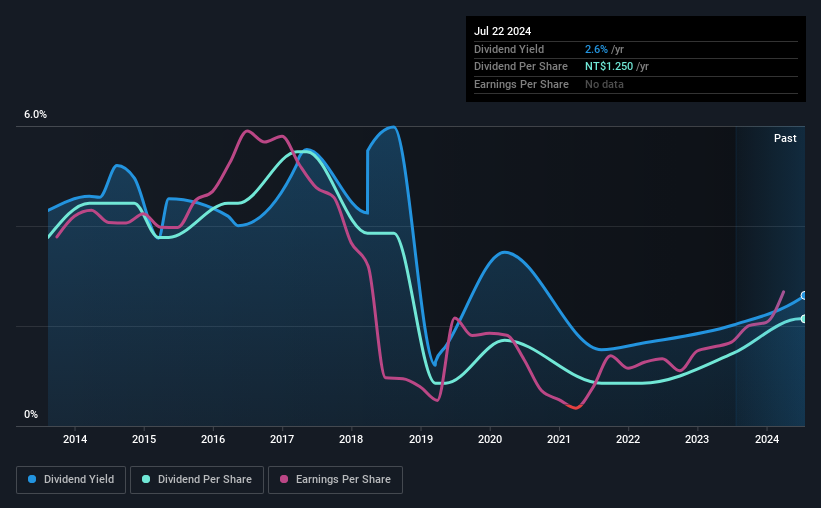Click the Jul 22 2024 tooltip date
Screen dimensions: 821x508
[x=503, y=31]
